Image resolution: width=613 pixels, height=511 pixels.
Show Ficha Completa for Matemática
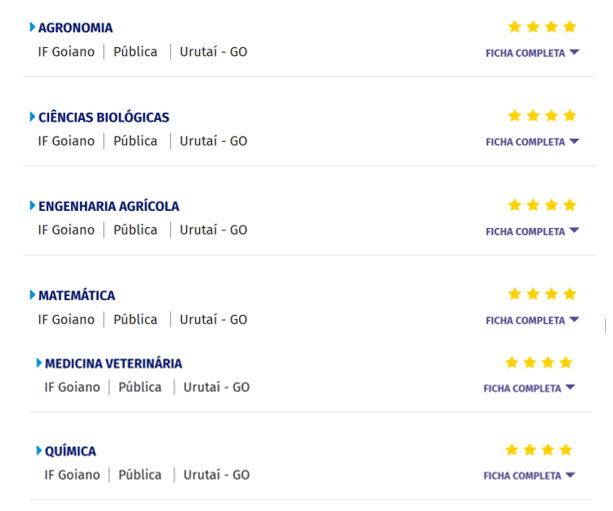pyautogui.click(x=532, y=320)
